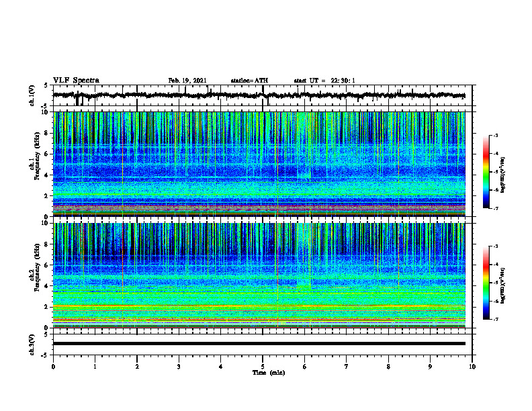Click the "Time (min)" x-axis label
The width and height of the screenshot is (532, 411).
click(x=269, y=373)
